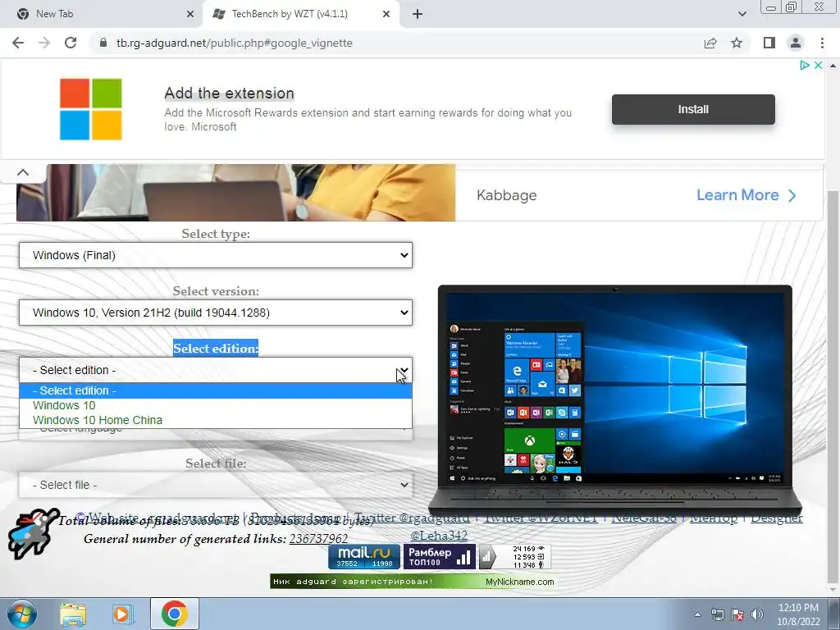The height and width of the screenshot is (630, 840).
Task: Choose the '- Select edition -' option
Action: pyautogui.click(x=216, y=390)
